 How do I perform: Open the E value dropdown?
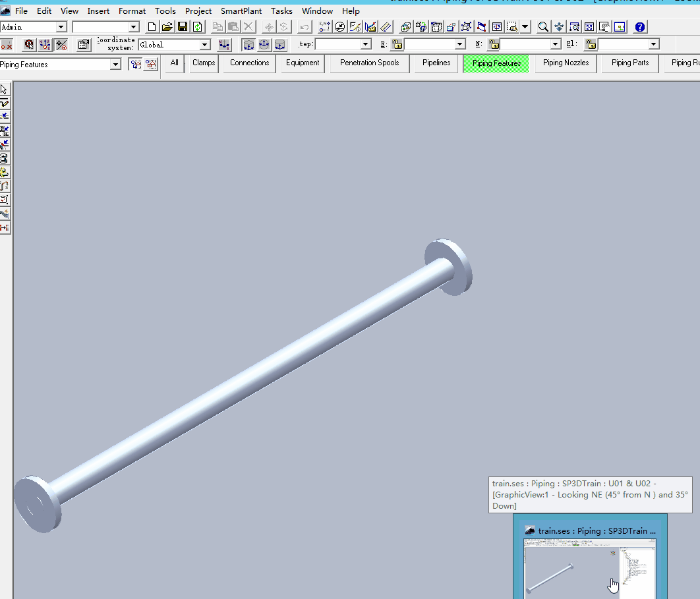click(x=460, y=44)
